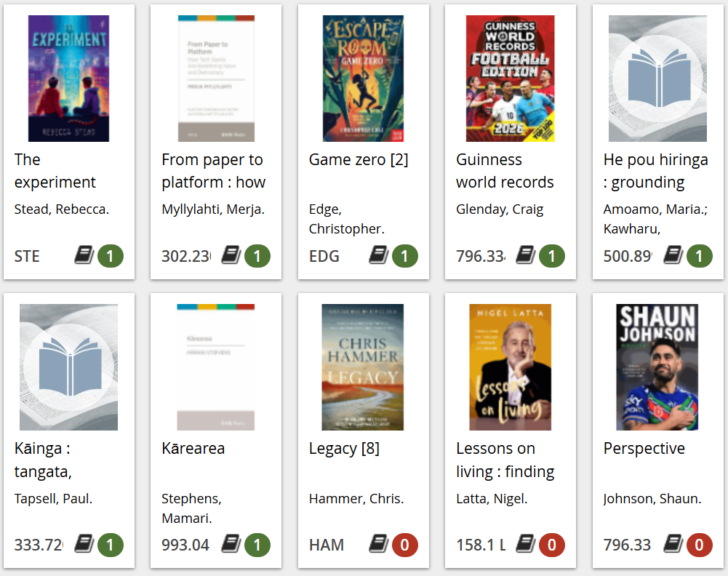Image resolution: width=728 pixels, height=576 pixels.
Task: Click placeholder cover for He pou hiringa
Action: point(657,79)
